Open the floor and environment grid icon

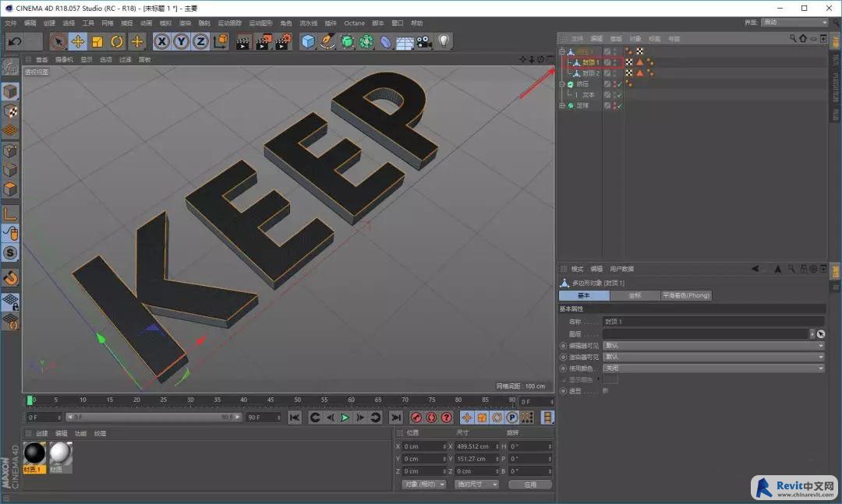(405, 42)
